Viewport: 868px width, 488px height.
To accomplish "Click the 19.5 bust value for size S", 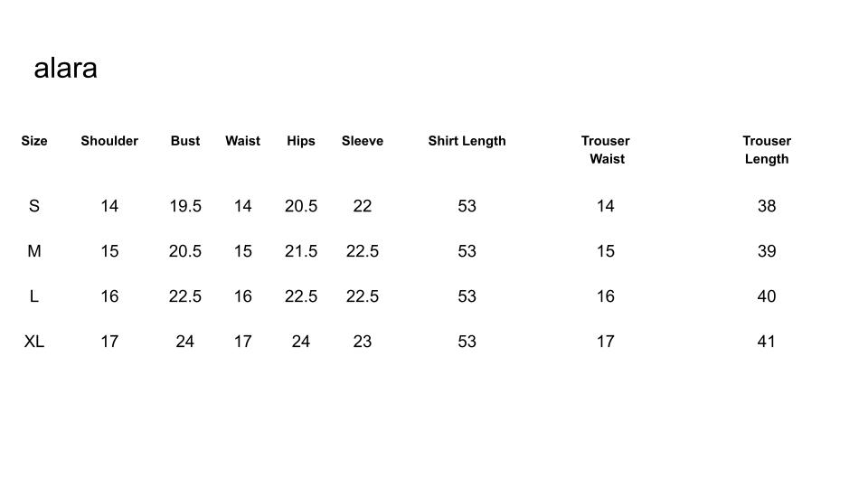I will click(185, 206).
